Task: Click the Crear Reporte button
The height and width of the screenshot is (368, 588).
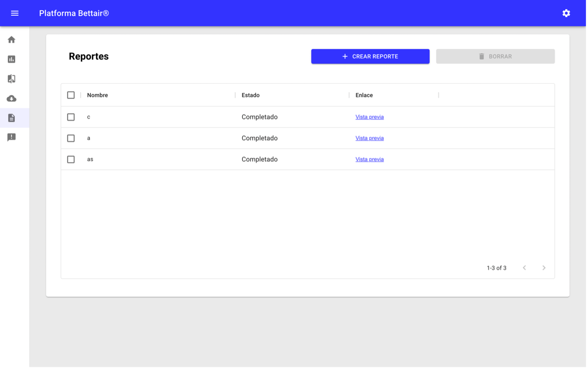Action: click(x=371, y=56)
